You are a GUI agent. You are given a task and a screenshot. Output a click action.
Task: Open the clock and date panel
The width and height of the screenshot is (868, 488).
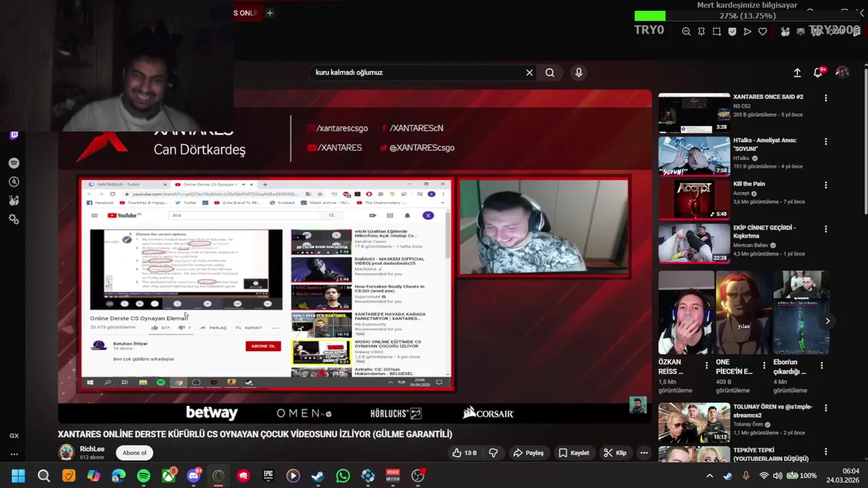click(842, 476)
